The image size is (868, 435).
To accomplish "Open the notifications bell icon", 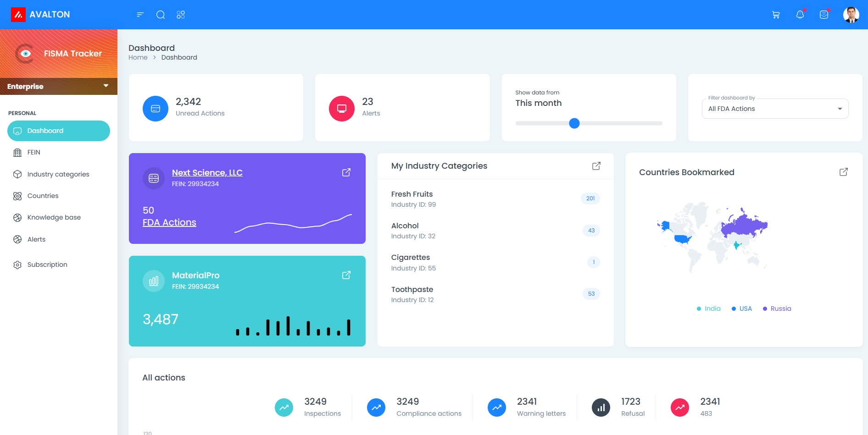I will point(800,15).
